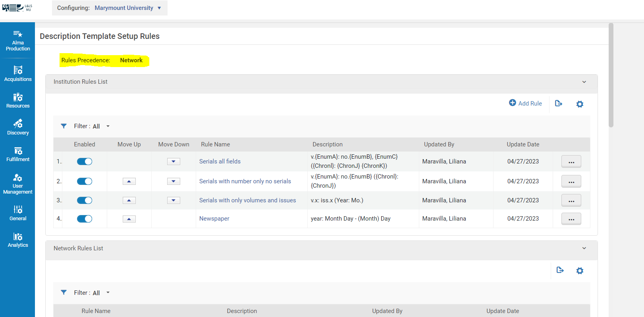Image resolution: width=644 pixels, height=317 pixels.
Task: Open Alma Production menu in sidebar
Action: (17, 40)
